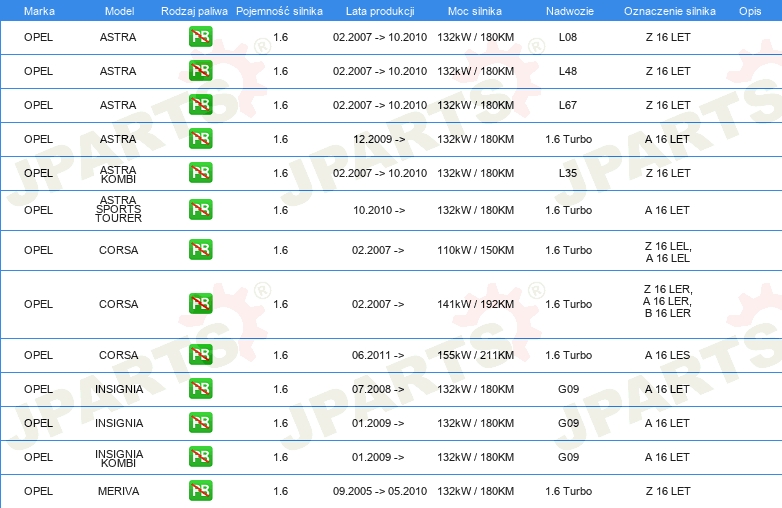
Task: Click the 07.2008 -> production date cell
Action: 378,389
